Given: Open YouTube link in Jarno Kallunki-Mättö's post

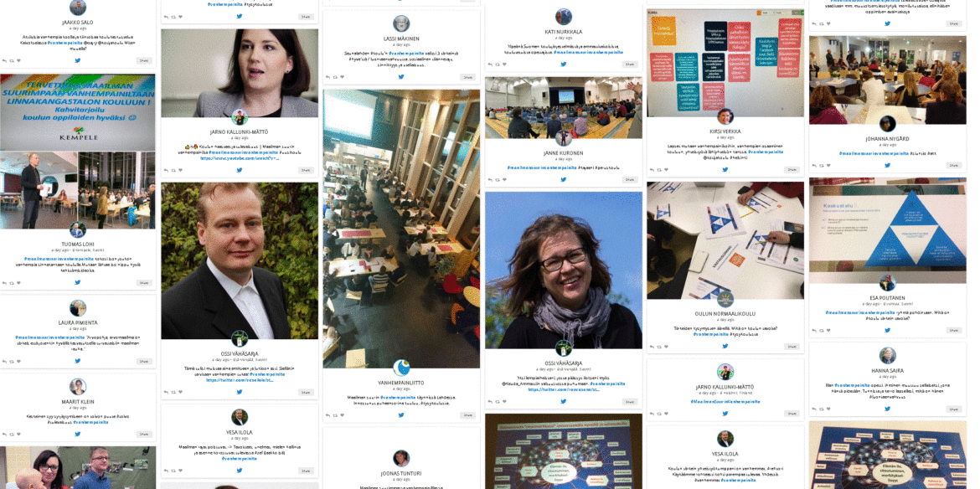Looking at the screenshot, I should 240,158.
